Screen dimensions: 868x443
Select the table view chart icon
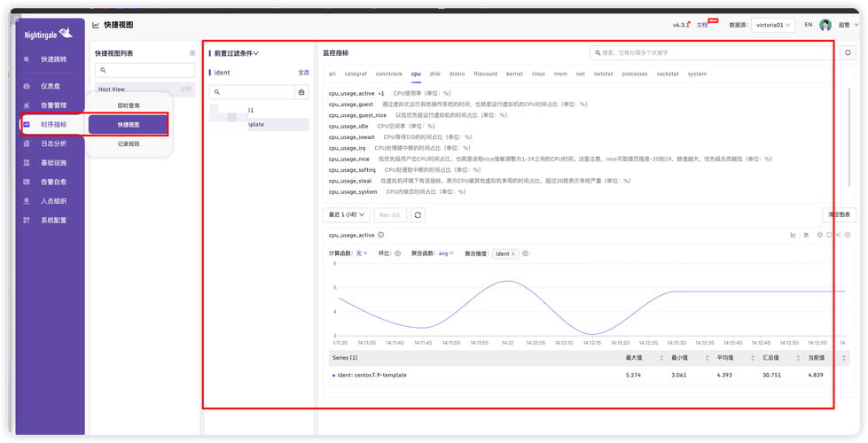coord(806,235)
